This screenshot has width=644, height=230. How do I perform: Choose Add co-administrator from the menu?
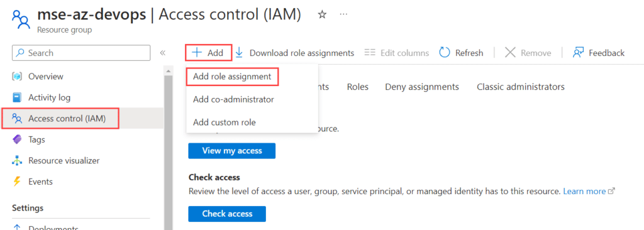pyautogui.click(x=233, y=100)
